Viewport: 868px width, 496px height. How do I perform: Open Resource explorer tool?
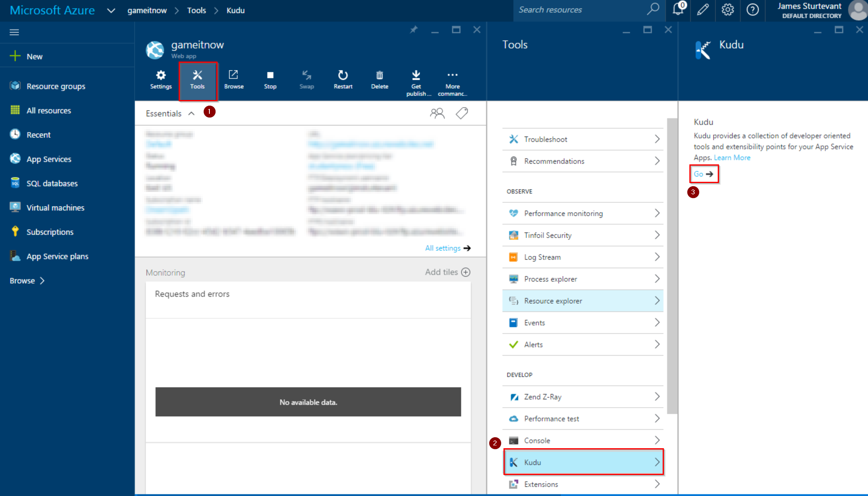(x=582, y=301)
